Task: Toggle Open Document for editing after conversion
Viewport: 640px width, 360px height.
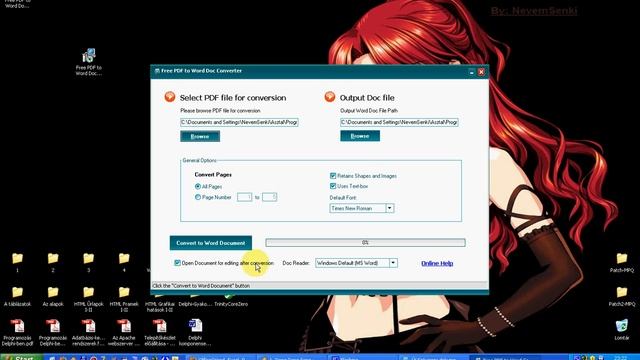Action: pos(177,263)
